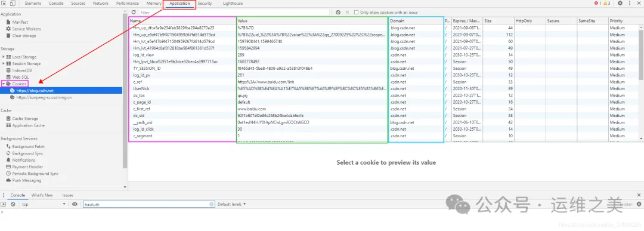This screenshot has height=231, width=644.
Task: Switch to the Memory tab
Action: (154, 4)
